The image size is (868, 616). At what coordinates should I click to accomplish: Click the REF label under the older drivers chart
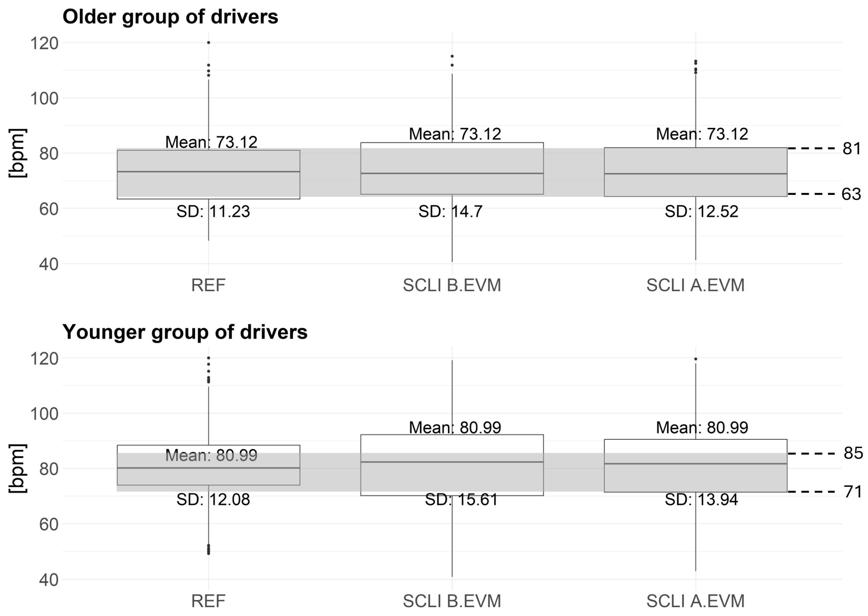tap(208, 285)
